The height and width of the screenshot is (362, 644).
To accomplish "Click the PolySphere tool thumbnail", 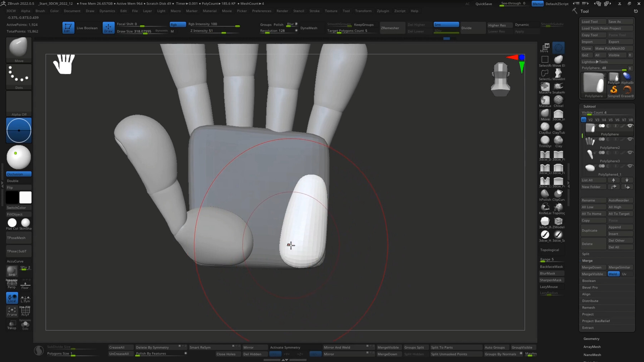I will pos(593,84).
